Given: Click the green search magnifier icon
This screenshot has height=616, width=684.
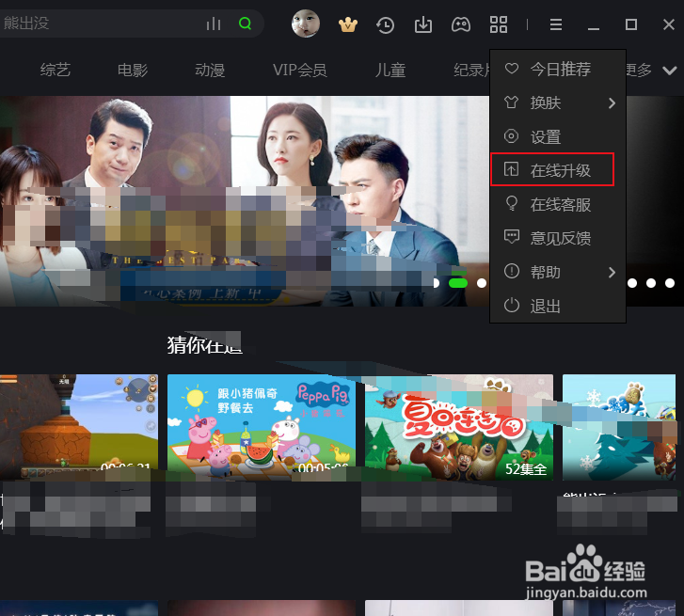Looking at the screenshot, I should 246,24.
